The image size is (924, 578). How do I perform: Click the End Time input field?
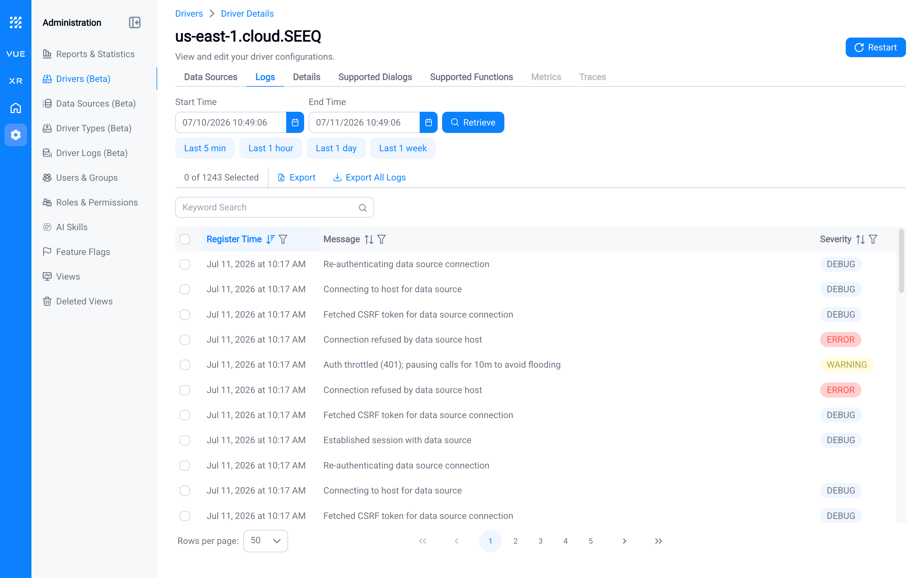[x=364, y=122]
